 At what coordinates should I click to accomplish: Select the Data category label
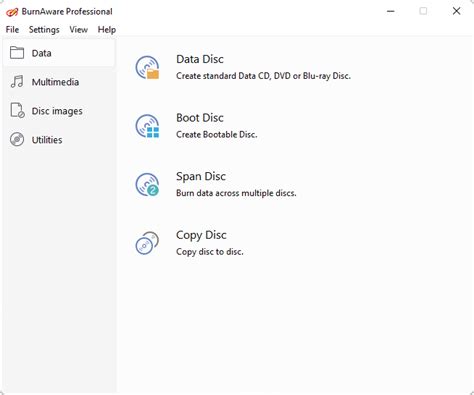(42, 53)
